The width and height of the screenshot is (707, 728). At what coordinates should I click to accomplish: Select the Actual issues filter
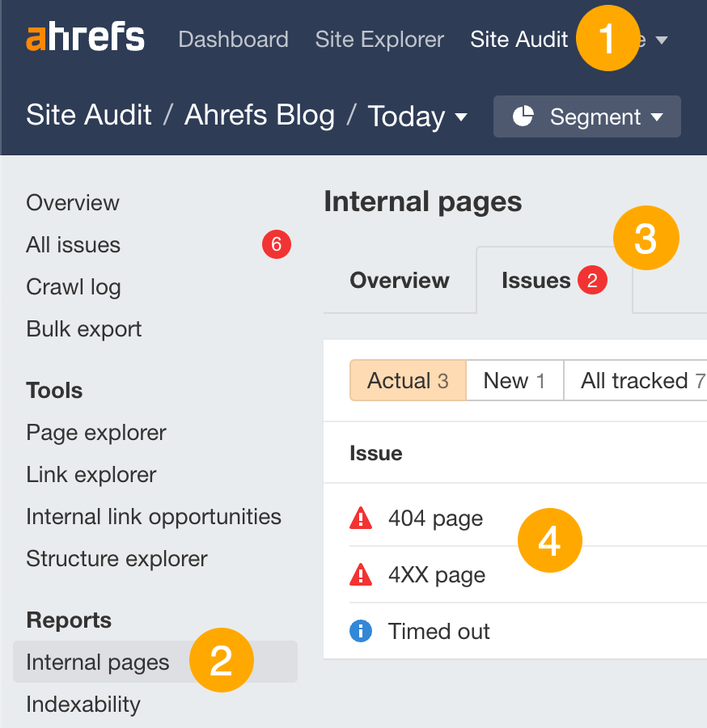pyautogui.click(x=408, y=380)
